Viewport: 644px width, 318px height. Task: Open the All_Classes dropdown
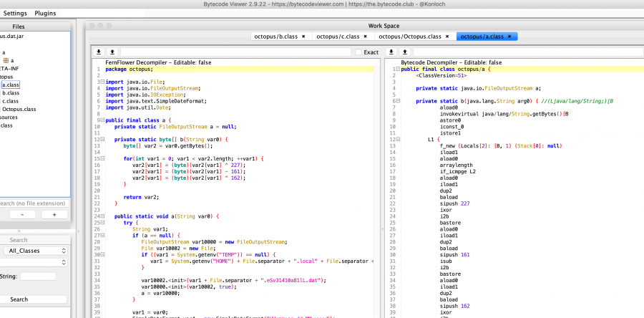[x=35, y=251]
